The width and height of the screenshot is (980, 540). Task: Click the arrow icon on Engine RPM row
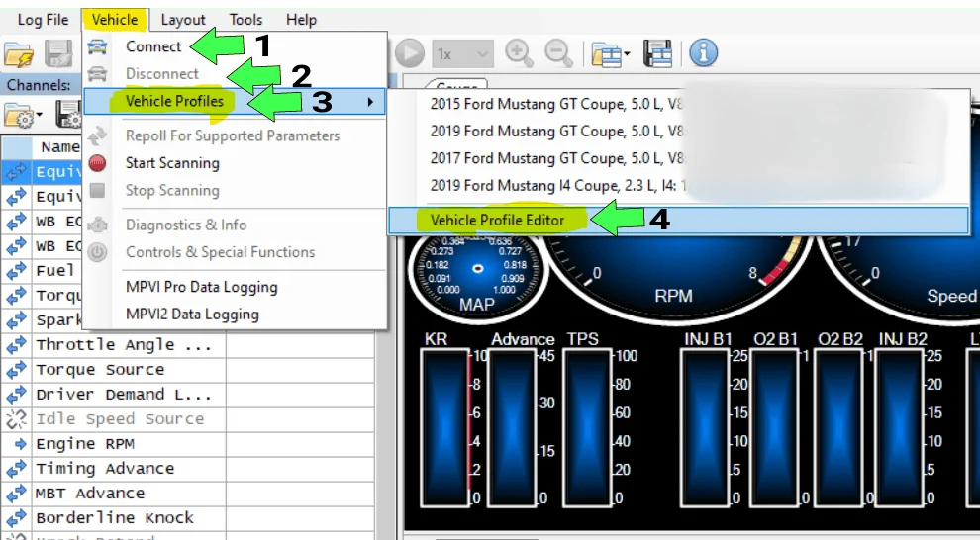(x=21, y=444)
